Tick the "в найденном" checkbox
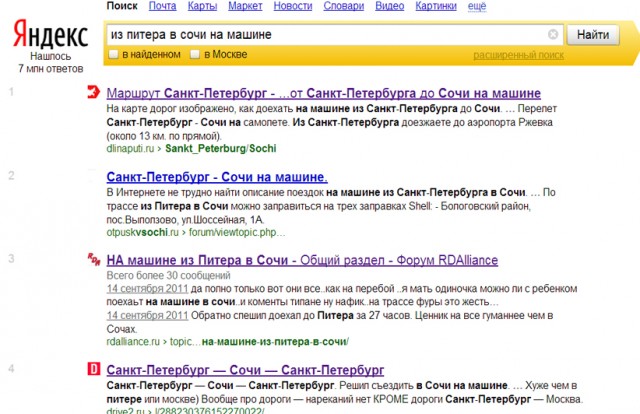640x414 pixels. point(112,53)
